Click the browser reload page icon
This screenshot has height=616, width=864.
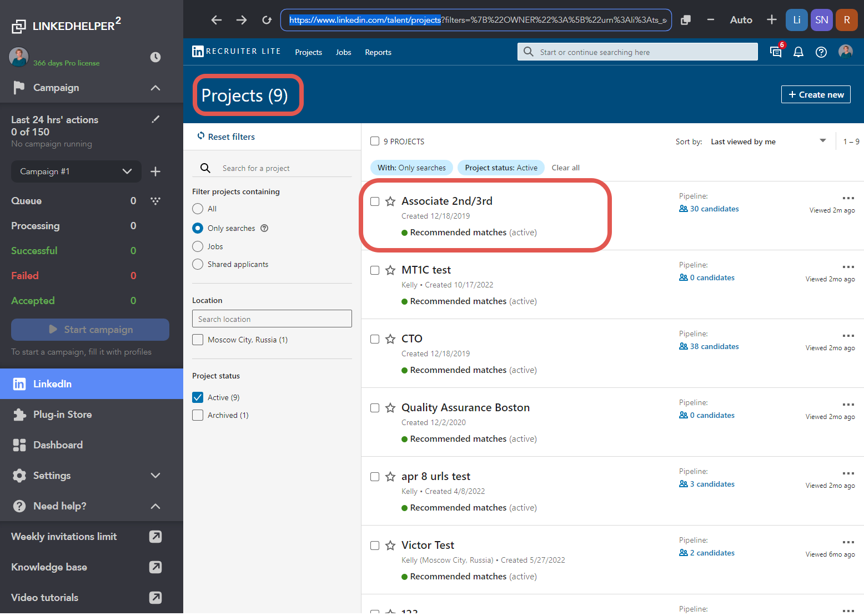267,20
